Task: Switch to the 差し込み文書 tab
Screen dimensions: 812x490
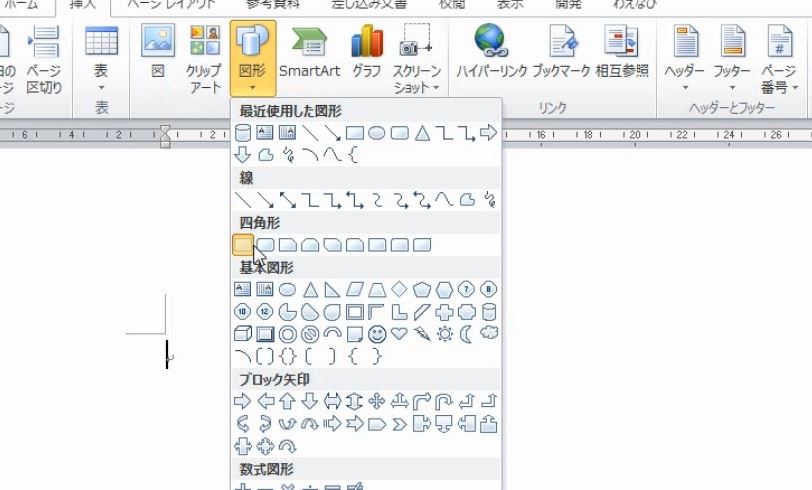Action: pos(369,5)
